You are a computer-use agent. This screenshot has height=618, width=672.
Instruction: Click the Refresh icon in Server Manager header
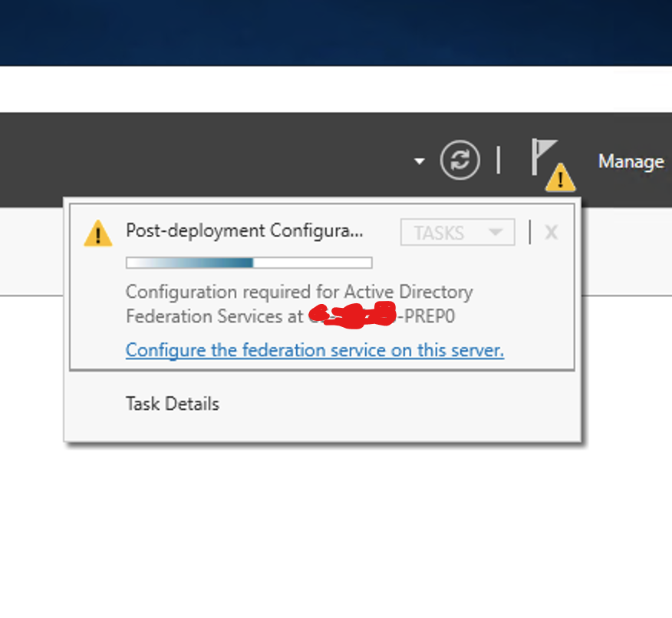tap(460, 160)
